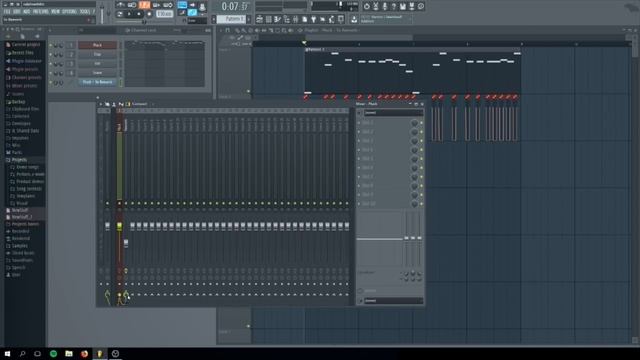Switch pattern/song mode toggle

(120, 14)
